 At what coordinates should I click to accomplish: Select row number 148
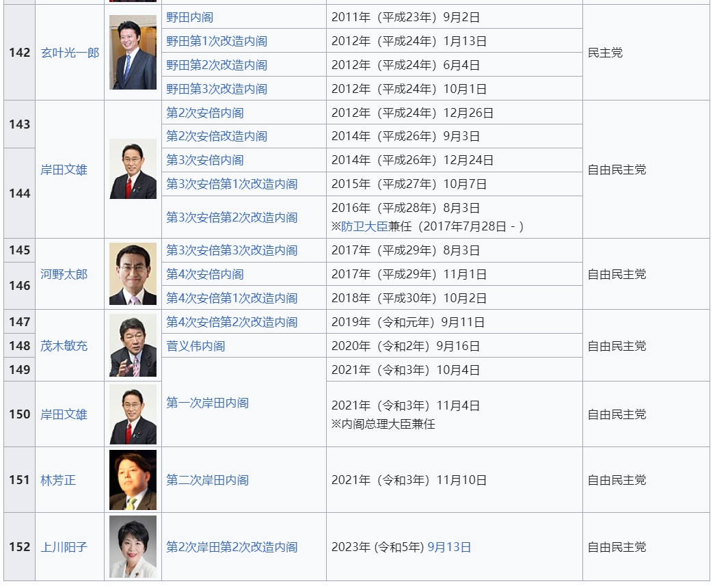(x=20, y=346)
